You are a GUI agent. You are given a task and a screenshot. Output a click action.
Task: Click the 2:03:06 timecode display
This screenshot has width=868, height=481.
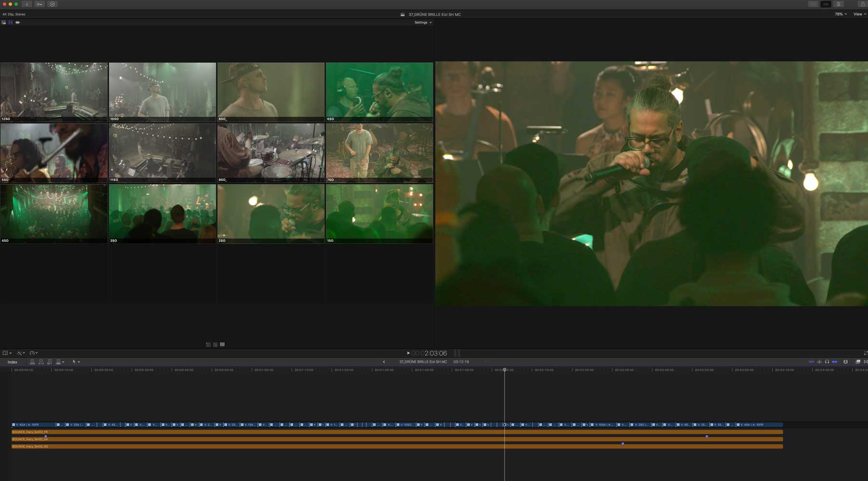coord(429,353)
